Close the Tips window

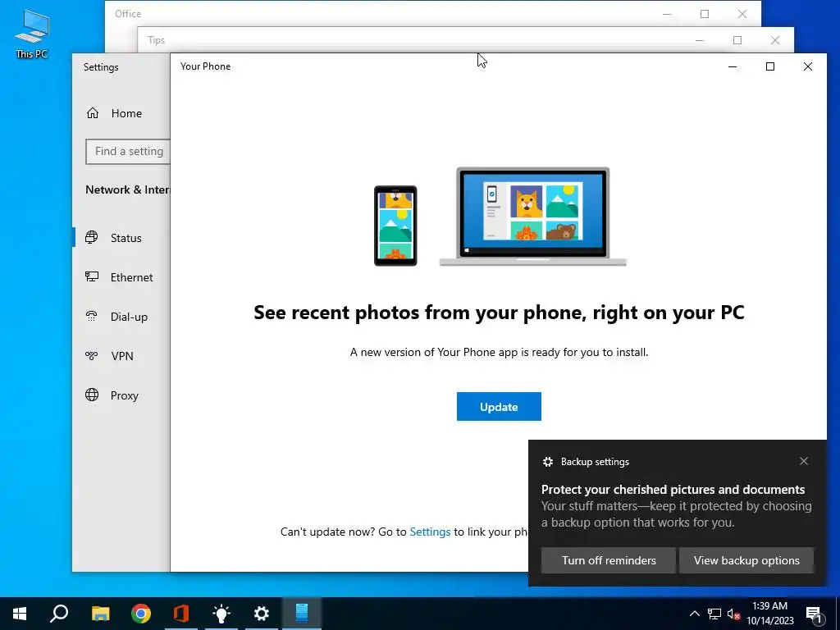tap(775, 40)
